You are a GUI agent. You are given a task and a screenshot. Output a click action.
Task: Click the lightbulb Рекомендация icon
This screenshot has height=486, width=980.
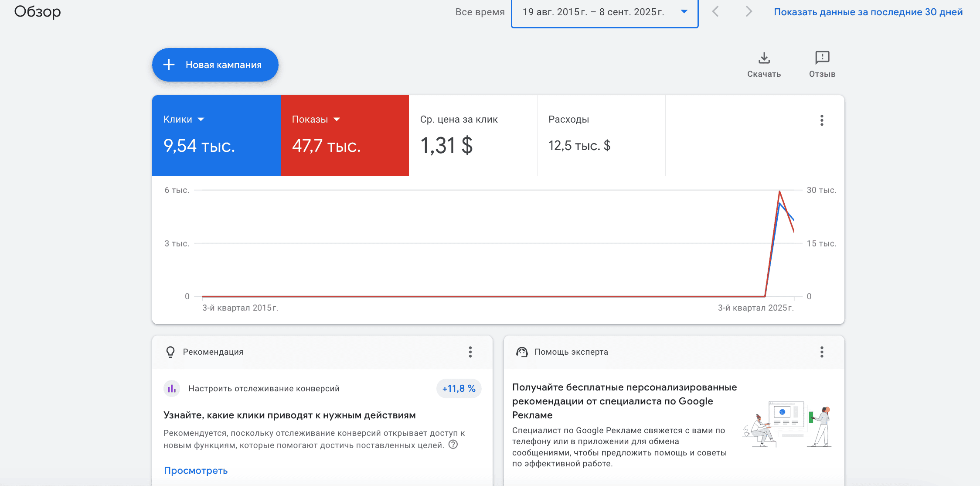coord(170,352)
